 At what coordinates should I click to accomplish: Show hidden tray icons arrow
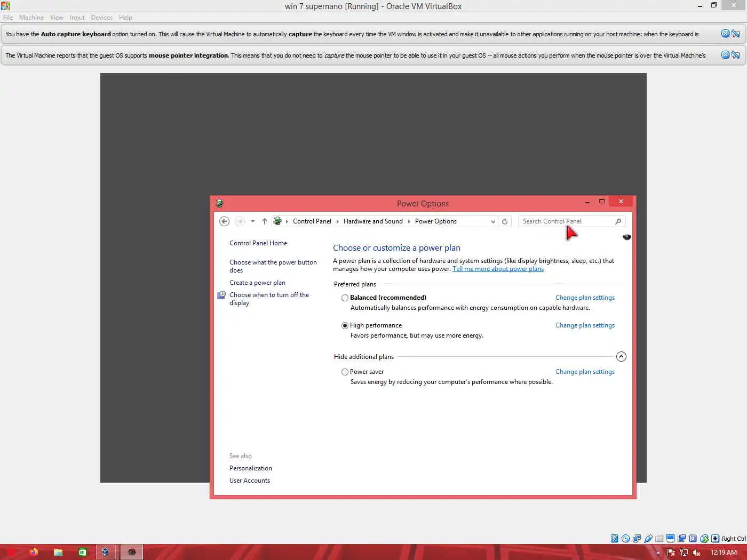tap(658, 553)
